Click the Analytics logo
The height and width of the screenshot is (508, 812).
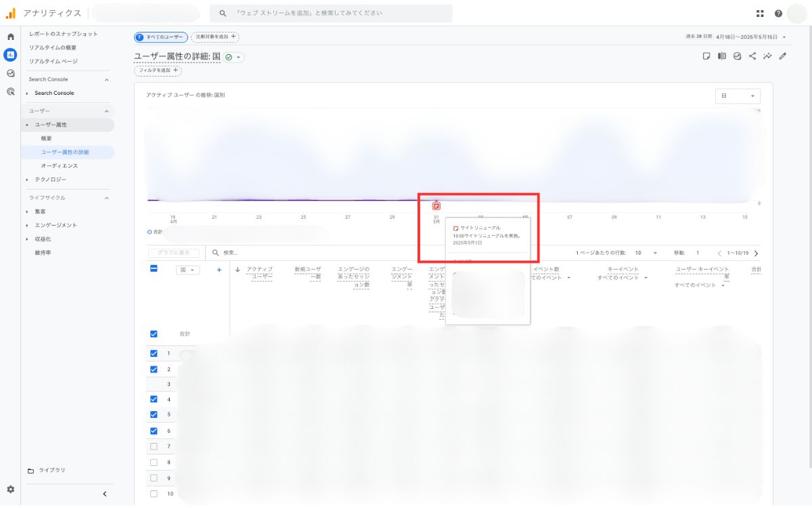coord(10,13)
